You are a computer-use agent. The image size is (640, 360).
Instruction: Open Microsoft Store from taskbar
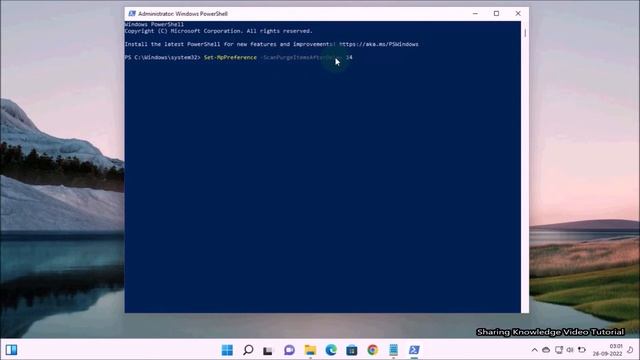[x=351, y=350]
